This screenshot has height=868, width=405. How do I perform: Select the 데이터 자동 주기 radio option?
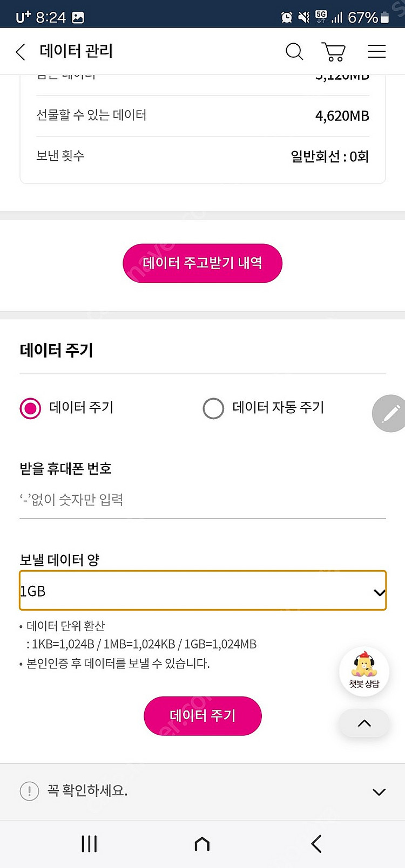(x=213, y=408)
